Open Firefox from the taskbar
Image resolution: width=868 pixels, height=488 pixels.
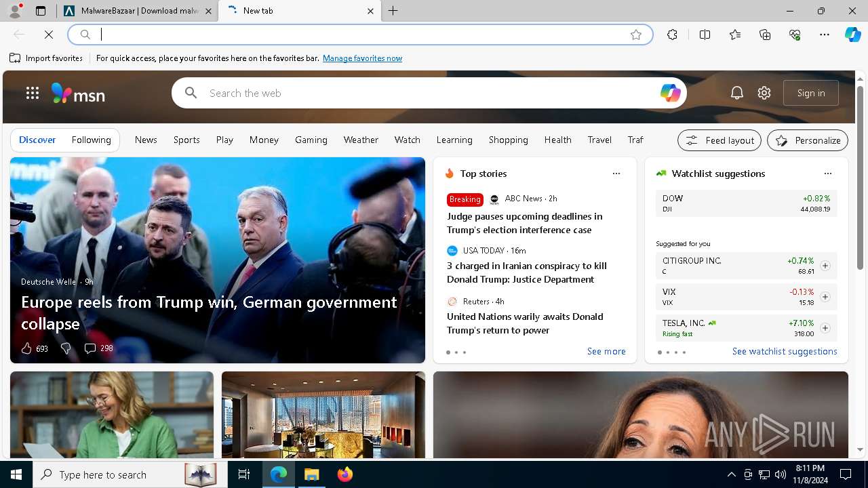[345, 474]
